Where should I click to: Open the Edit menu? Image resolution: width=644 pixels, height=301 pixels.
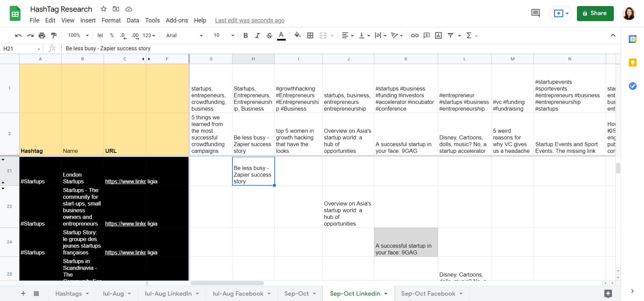[50, 20]
